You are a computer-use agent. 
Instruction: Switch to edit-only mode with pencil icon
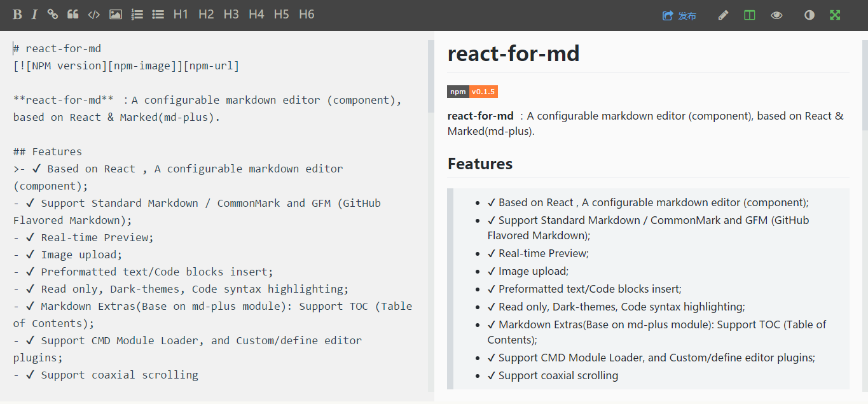pyautogui.click(x=723, y=15)
